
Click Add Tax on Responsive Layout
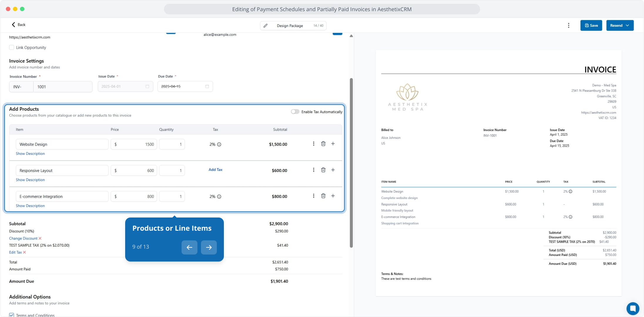(x=215, y=170)
